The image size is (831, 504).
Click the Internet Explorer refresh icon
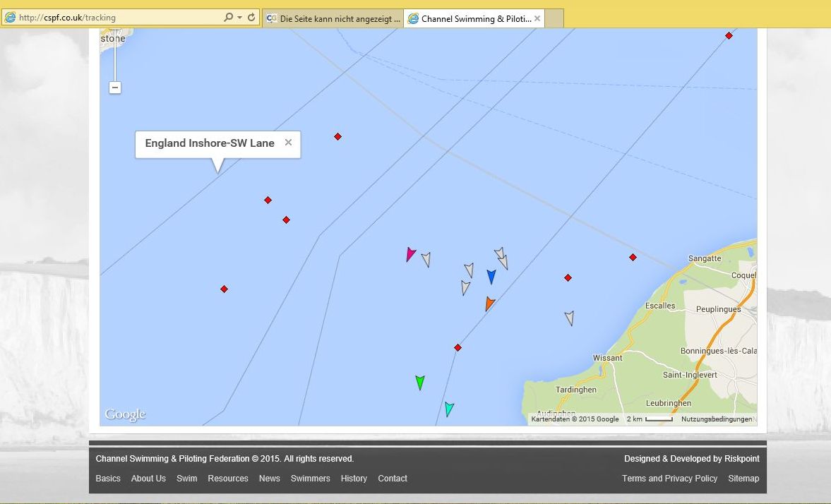click(251, 17)
